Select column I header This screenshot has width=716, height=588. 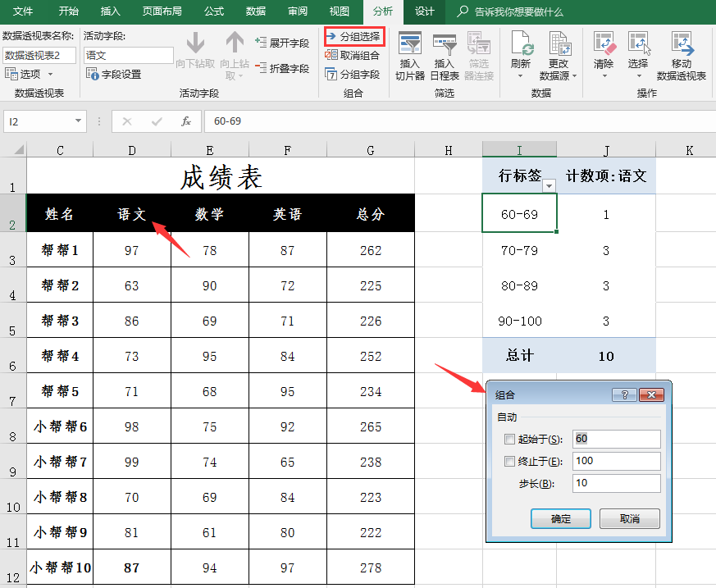[520, 150]
